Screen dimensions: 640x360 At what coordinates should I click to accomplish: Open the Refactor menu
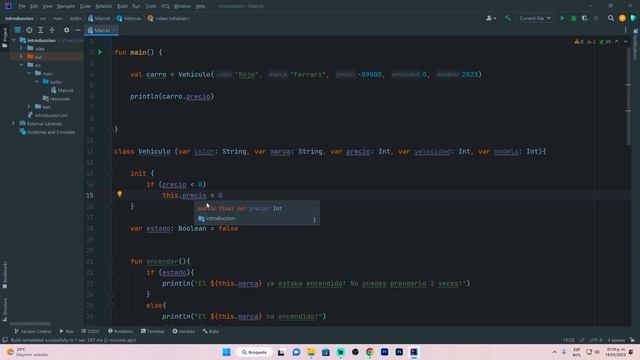[104, 6]
